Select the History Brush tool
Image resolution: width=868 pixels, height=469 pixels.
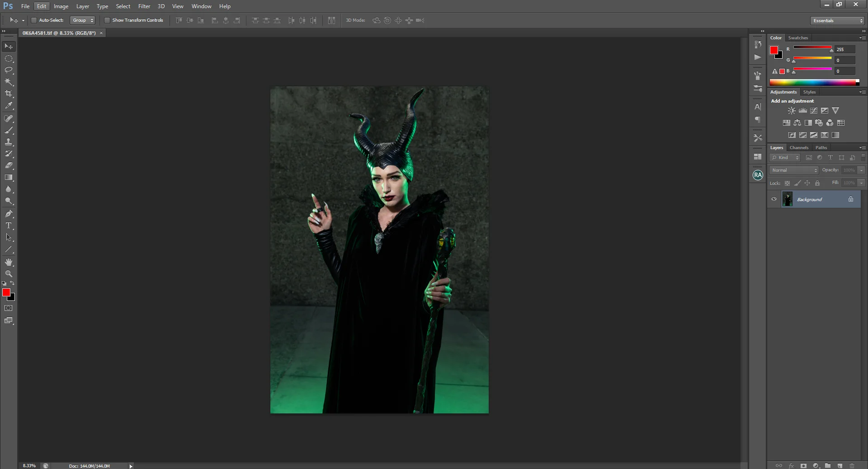click(x=9, y=154)
